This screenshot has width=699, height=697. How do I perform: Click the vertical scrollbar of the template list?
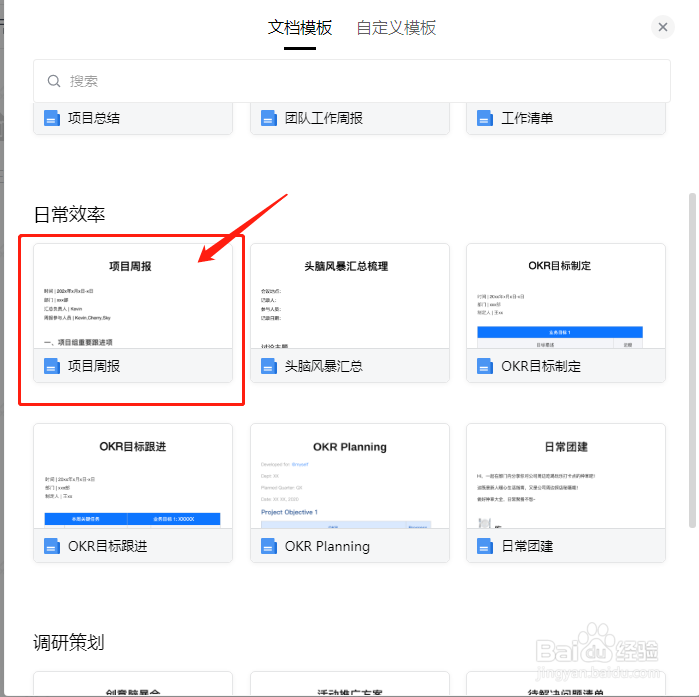pyautogui.click(x=692, y=360)
